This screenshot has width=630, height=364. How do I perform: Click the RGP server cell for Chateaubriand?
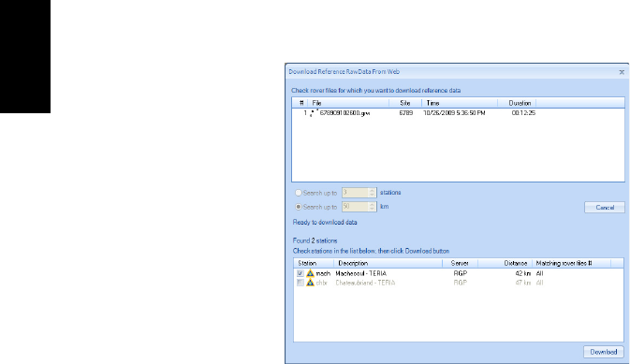coord(460,283)
